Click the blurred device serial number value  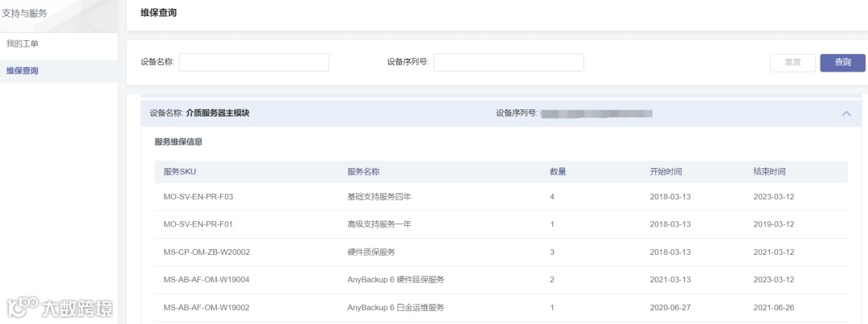pos(596,113)
